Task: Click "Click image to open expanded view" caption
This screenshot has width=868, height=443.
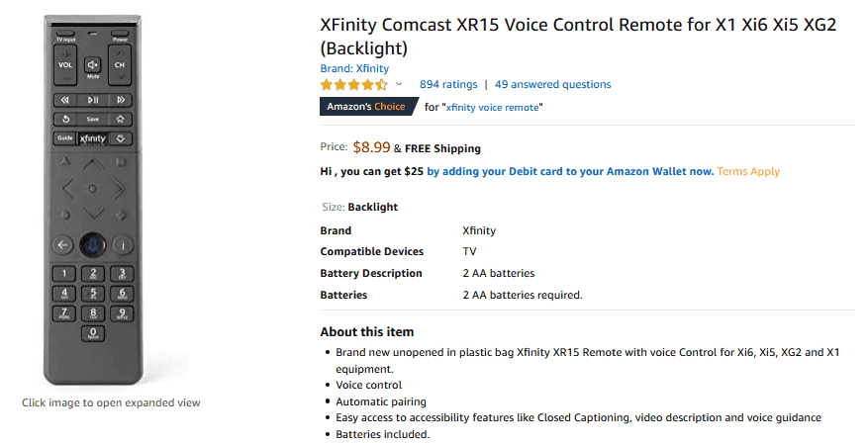Action: pos(111,402)
